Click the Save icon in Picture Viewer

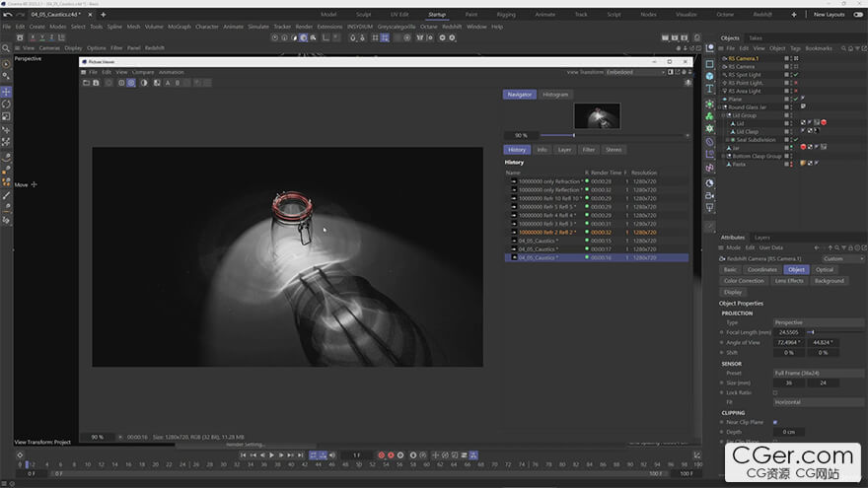pos(96,83)
